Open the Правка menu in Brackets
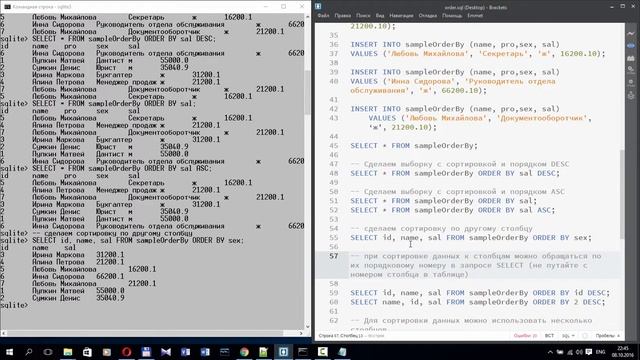 click(342, 16)
